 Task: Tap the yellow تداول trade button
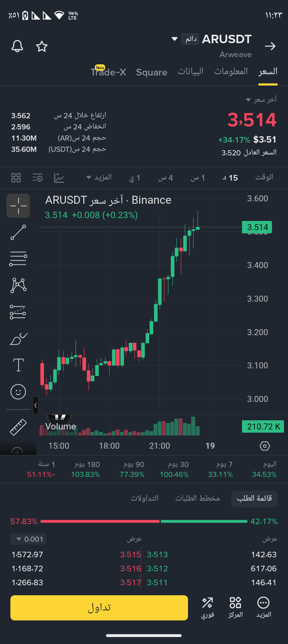pyautogui.click(x=99, y=608)
